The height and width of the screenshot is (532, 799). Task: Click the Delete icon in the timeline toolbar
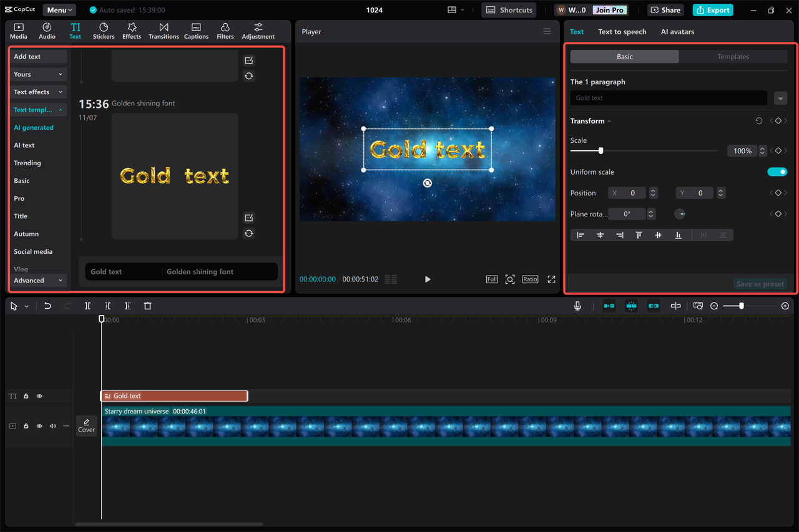pos(147,306)
